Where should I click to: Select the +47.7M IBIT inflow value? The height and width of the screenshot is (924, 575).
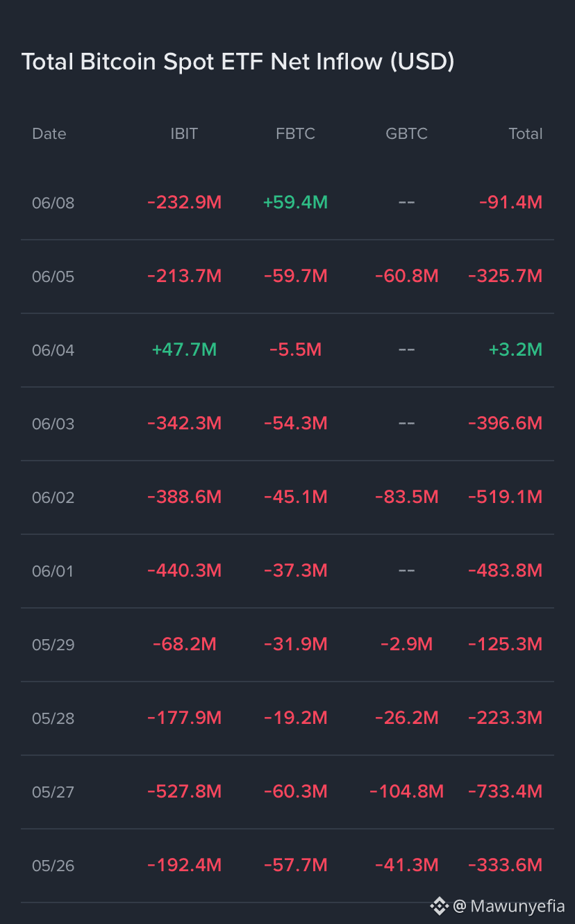coord(184,349)
